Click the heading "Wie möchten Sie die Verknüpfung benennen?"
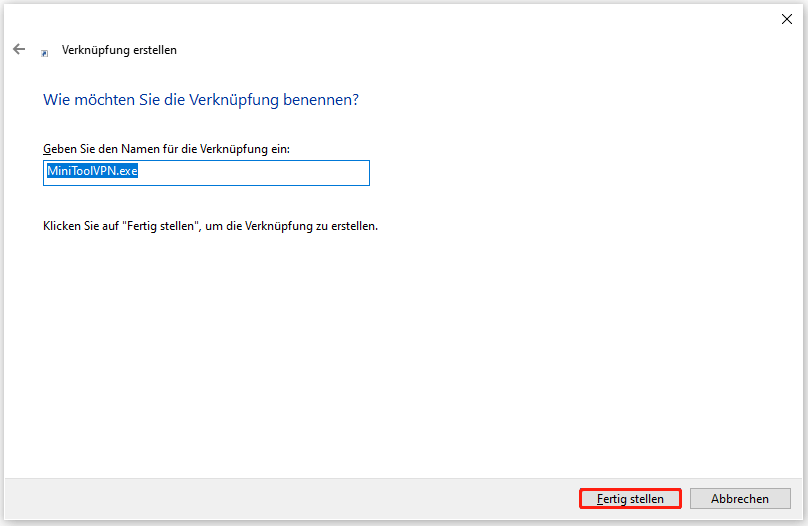This screenshot has width=808, height=526. 200,99
